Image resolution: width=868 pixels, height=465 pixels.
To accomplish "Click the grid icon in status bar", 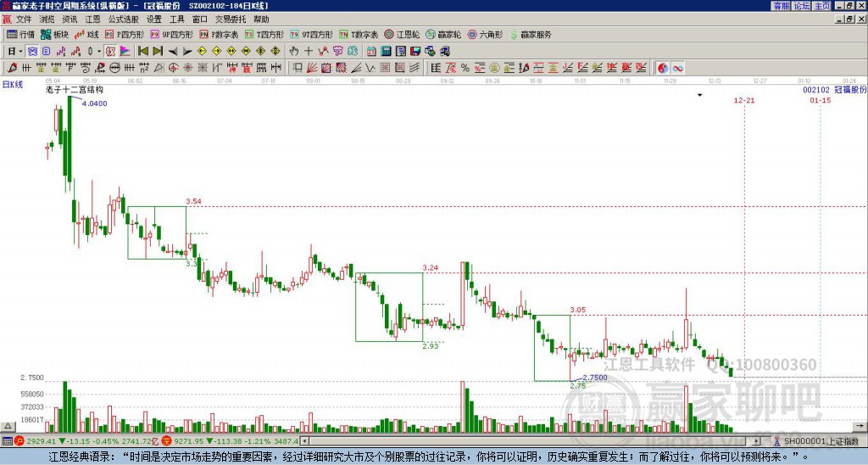I will point(7,441).
